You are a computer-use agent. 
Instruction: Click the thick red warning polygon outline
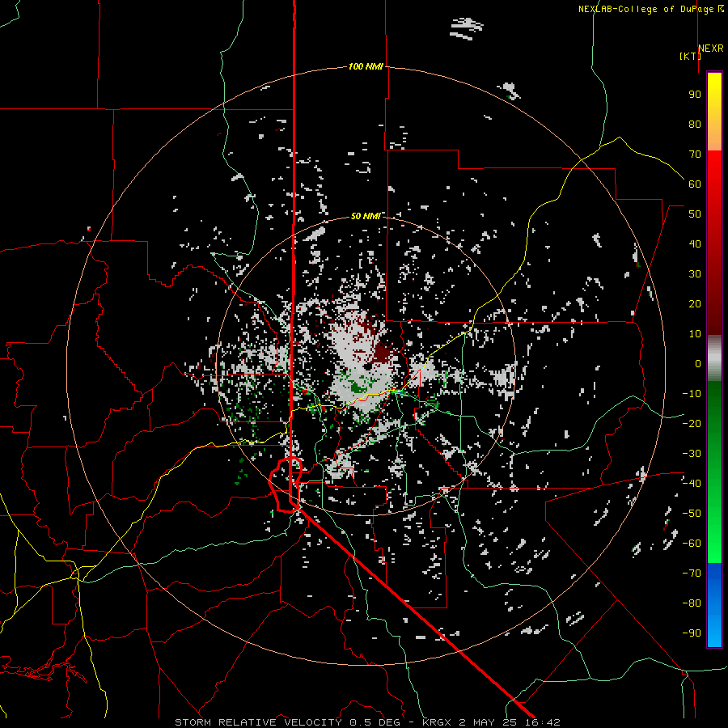(286, 485)
